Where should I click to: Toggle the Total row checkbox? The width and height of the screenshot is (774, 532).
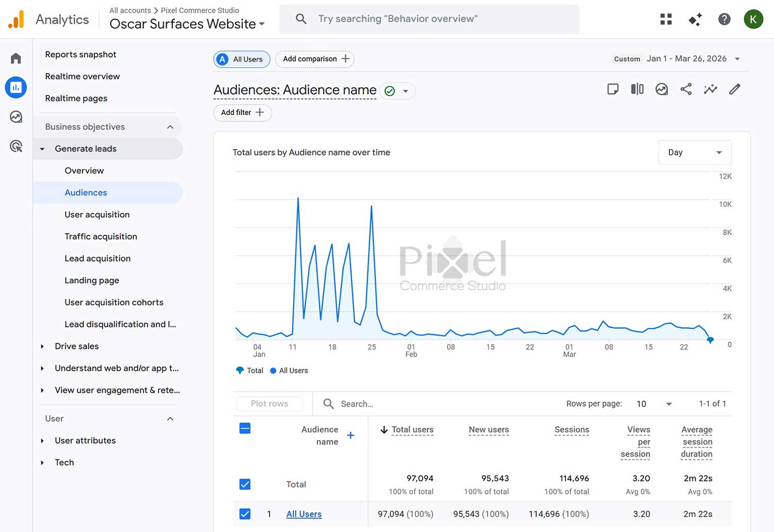245,484
